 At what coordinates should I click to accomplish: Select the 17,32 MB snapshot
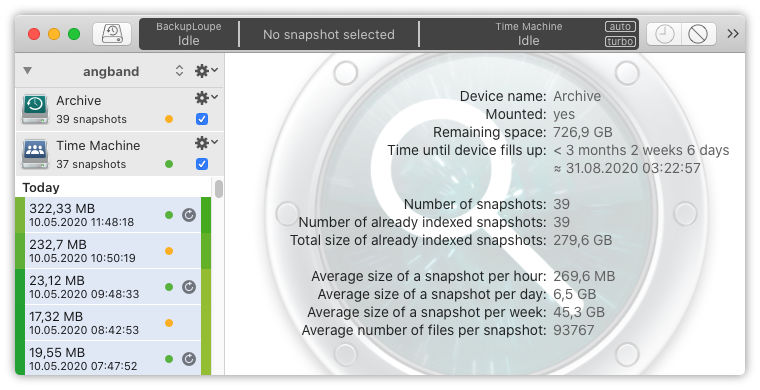pyautogui.click(x=112, y=323)
